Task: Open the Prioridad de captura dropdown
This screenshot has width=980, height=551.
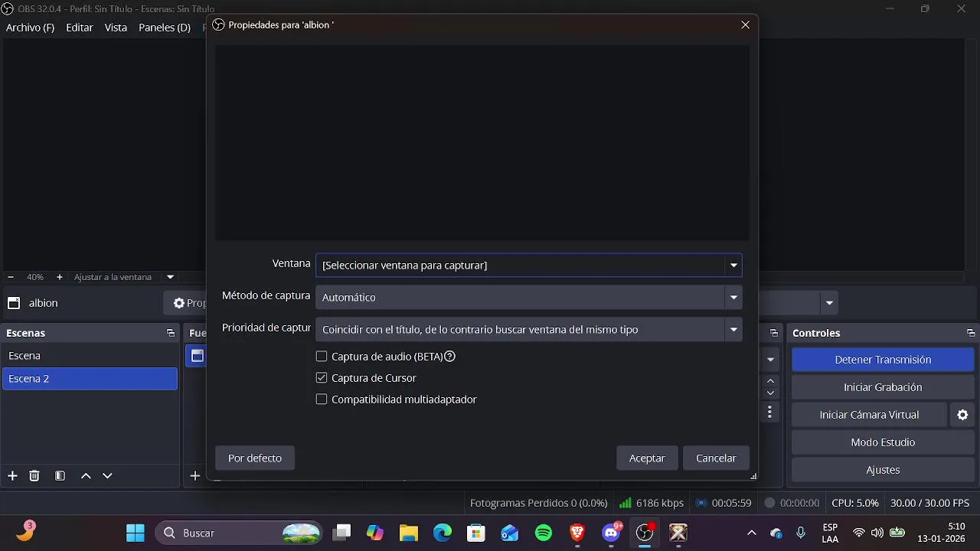Action: (528, 329)
